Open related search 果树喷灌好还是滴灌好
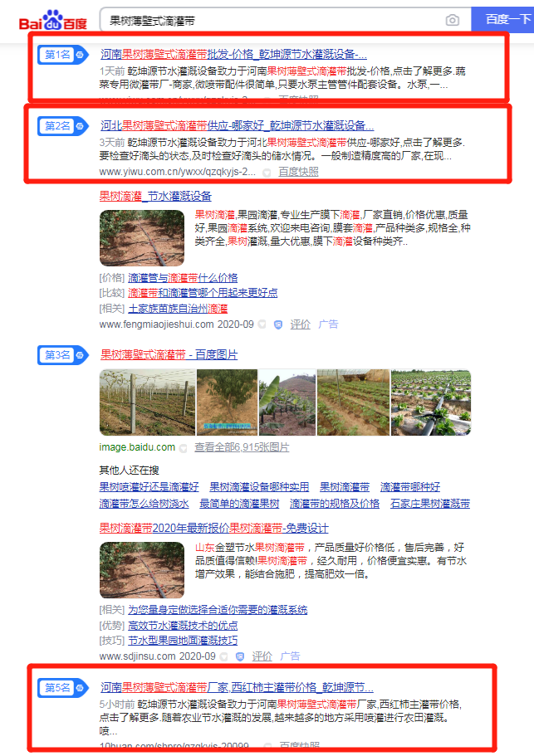 pos(149,487)
